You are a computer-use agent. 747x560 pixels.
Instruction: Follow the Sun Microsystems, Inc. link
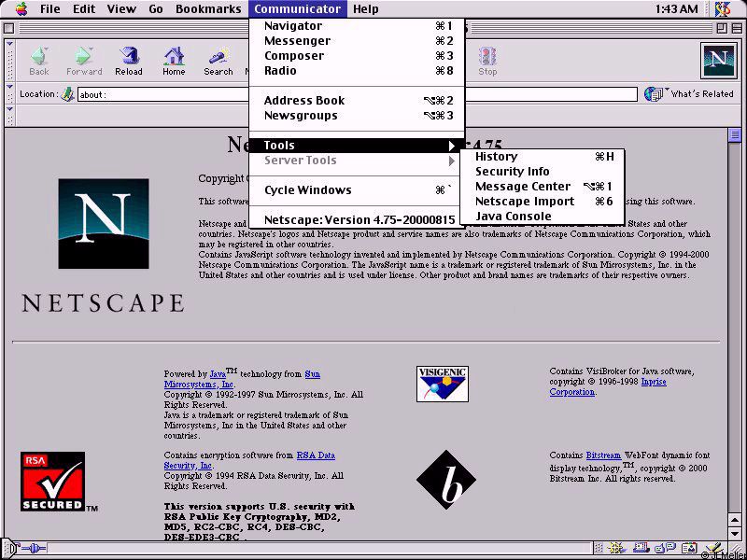(x=199, y=385)
